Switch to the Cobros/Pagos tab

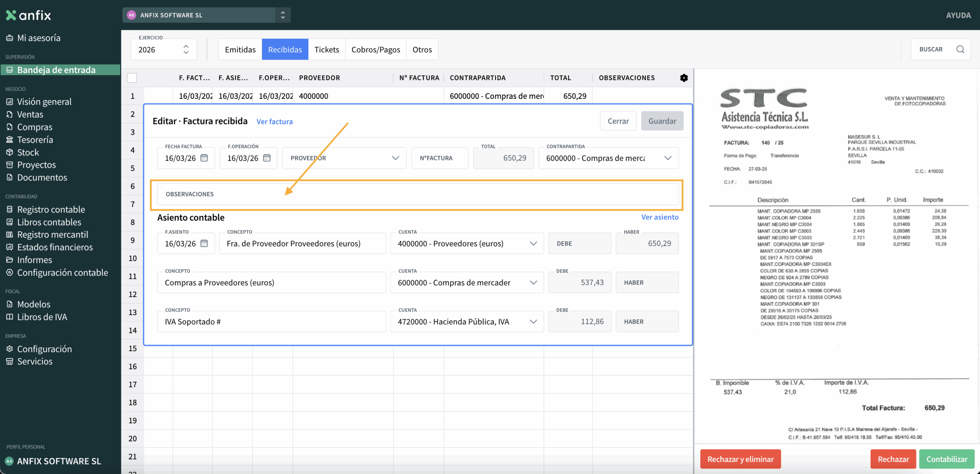(376, 49)
